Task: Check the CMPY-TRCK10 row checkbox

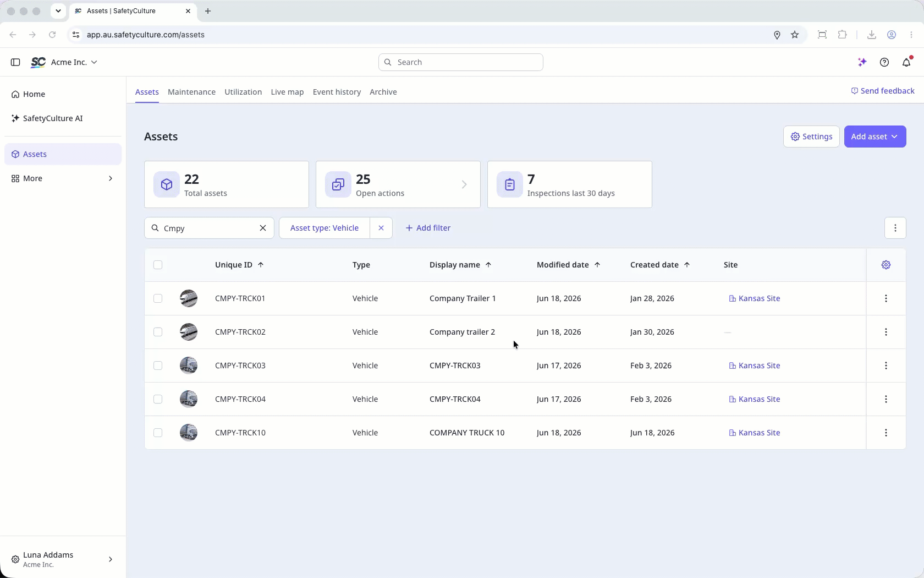Action: click(158, 433)
